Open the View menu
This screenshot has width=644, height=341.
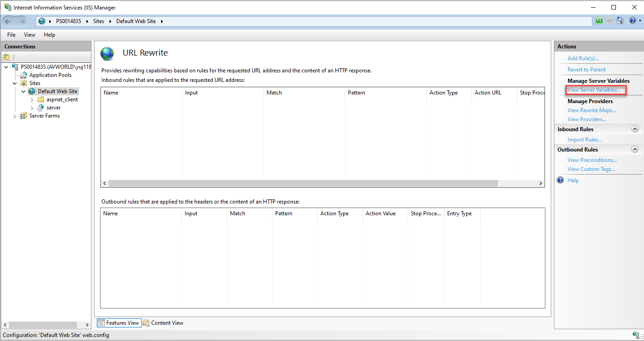pos(29,35)
